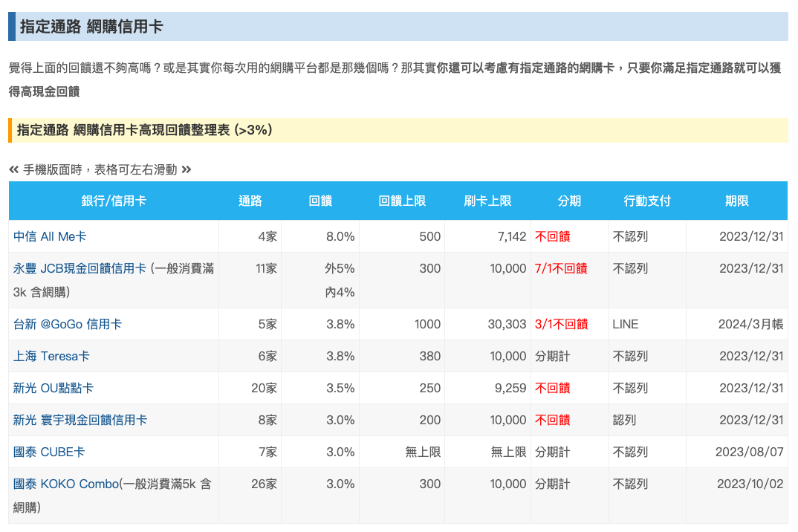Open the 上海 Teresa卡 link

point(51,357)
